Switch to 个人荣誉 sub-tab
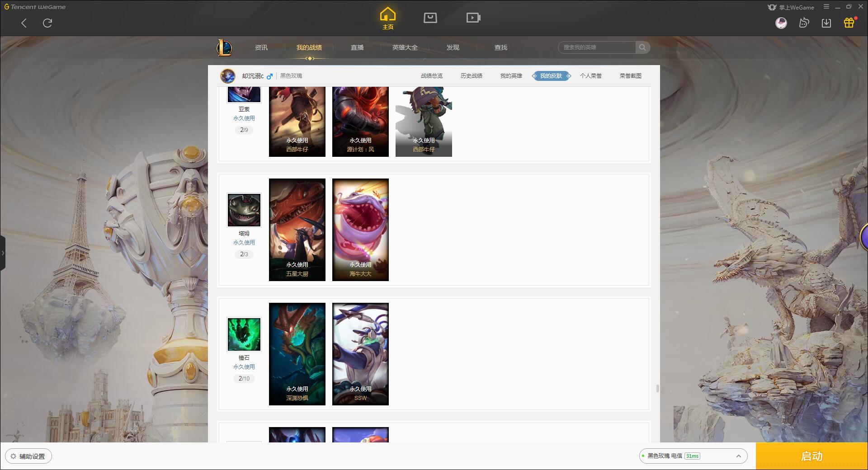The image size is (868, 470). 591,76
